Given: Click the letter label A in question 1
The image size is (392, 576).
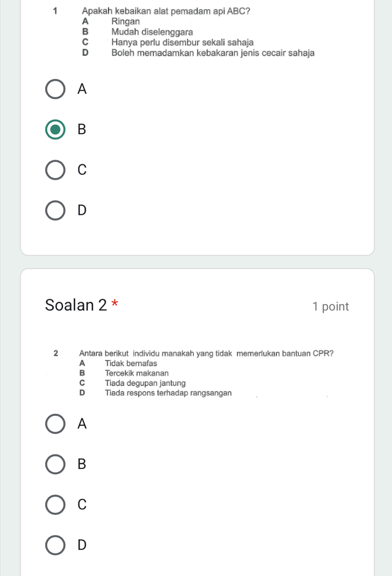Looking at the screenshot, I should pyautogui.click(x=82, y=89).
